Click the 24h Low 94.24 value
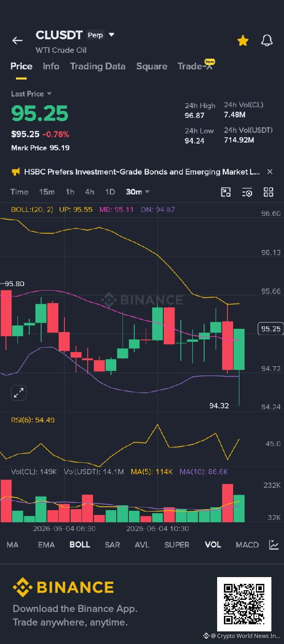The width and height of the screenshot is (284, 644). [x=195, y=141]
